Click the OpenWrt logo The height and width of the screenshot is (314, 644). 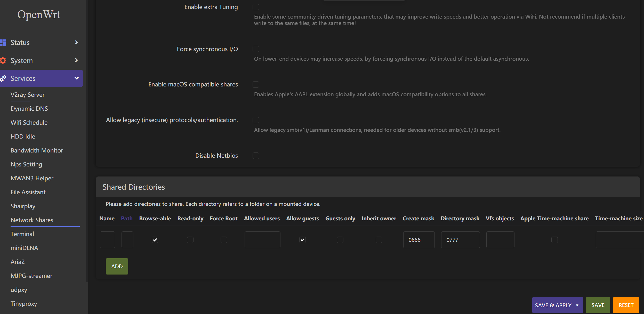(x=39, y=15)
